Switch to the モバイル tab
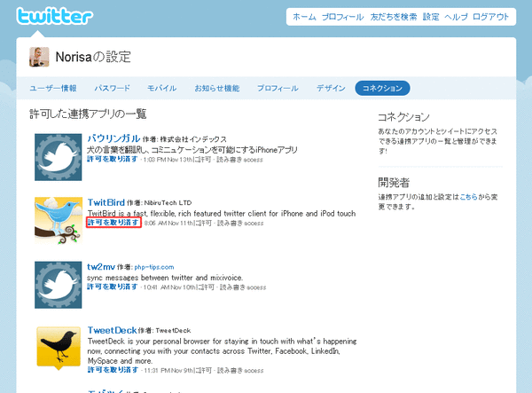Screen dimensions: 532x393 162,88
